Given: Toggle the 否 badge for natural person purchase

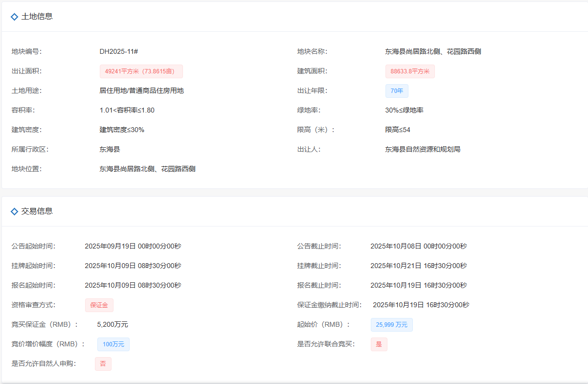Looking at the screenshot, I should click(x=103, y=363).
